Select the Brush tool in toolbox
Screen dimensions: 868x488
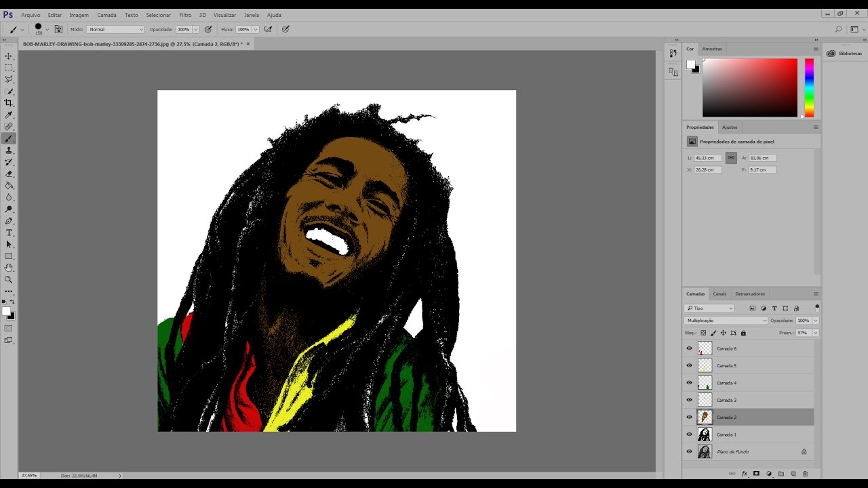tap(9, 138)
